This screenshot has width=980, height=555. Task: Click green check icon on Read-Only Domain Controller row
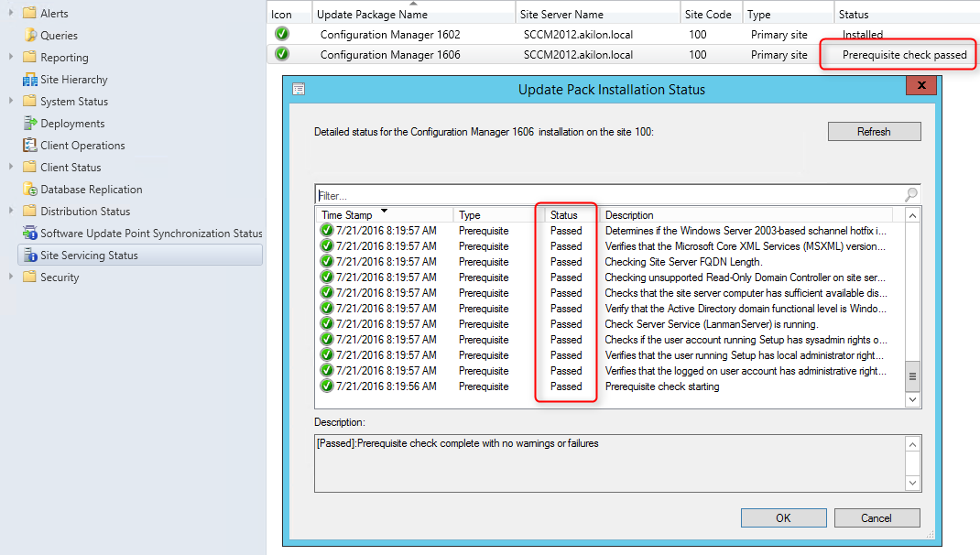pos(326,277)
